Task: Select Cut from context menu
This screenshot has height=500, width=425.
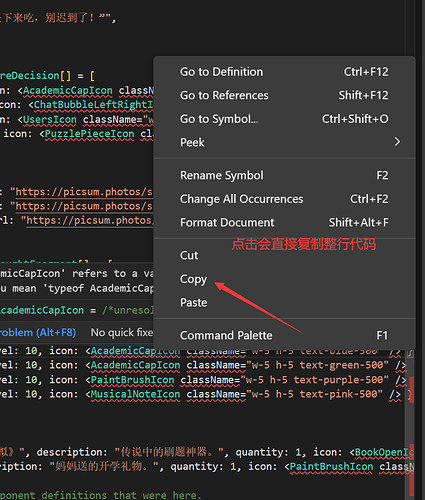Action: [x=284, y=255]
